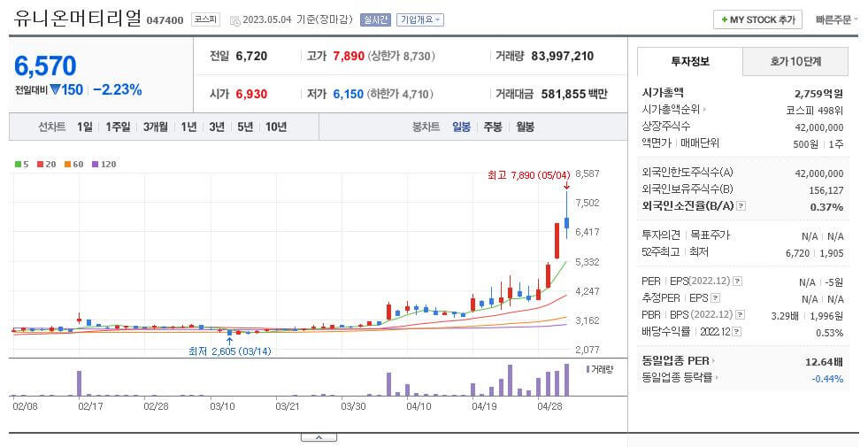The image size is (868, 447).
Task: Click the 02/17 volume spike bar
Action: point(79,383)
